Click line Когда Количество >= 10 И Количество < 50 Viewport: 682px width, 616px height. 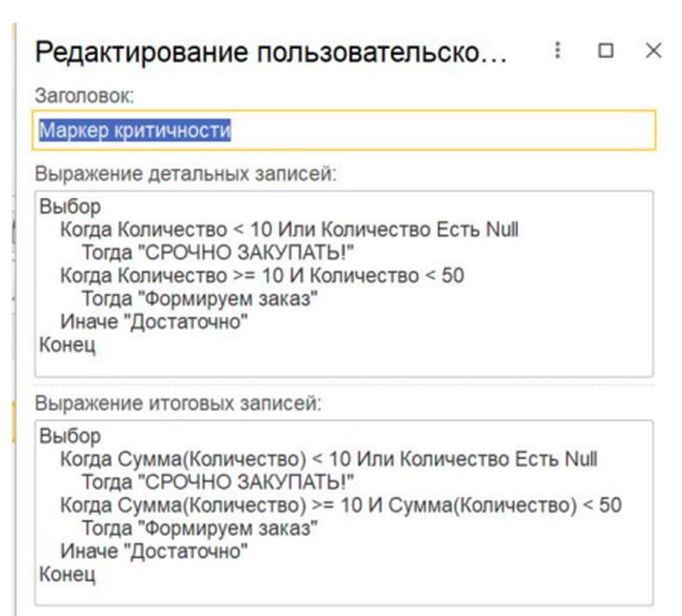pyautogui.click(x=261, y=276)
